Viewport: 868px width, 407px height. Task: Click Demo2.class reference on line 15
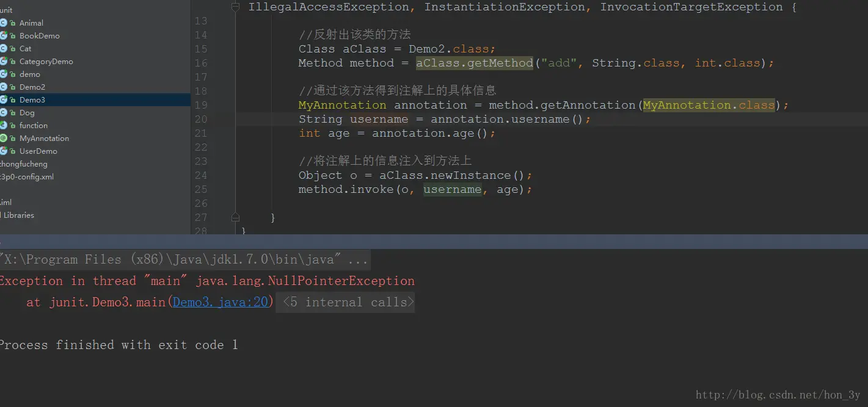click(x=449, y=49)
